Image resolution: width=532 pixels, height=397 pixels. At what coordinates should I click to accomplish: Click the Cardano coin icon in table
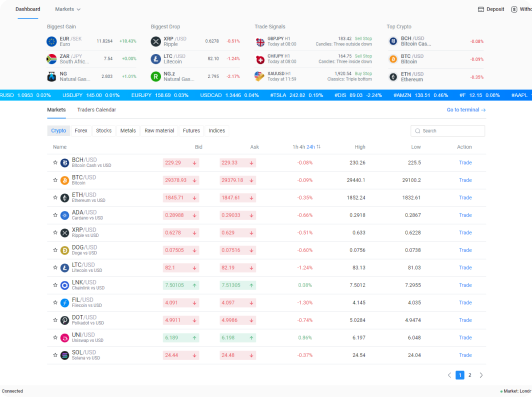64,215
